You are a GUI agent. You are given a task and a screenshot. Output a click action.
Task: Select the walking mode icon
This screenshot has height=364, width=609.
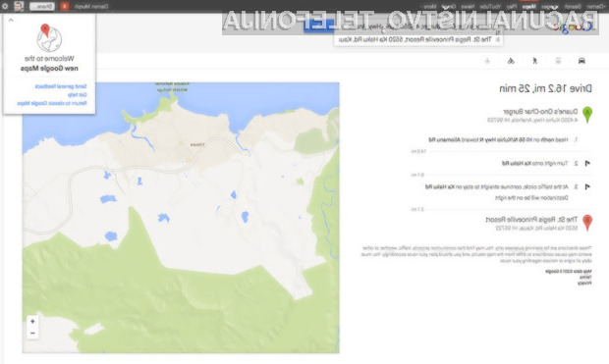pyautogui.click(x=534, y=61)
